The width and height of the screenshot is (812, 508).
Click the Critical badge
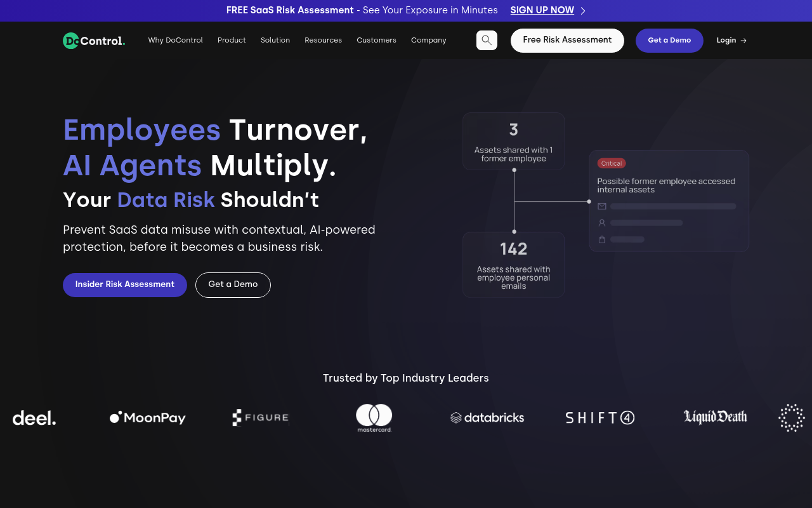(612, 163)
